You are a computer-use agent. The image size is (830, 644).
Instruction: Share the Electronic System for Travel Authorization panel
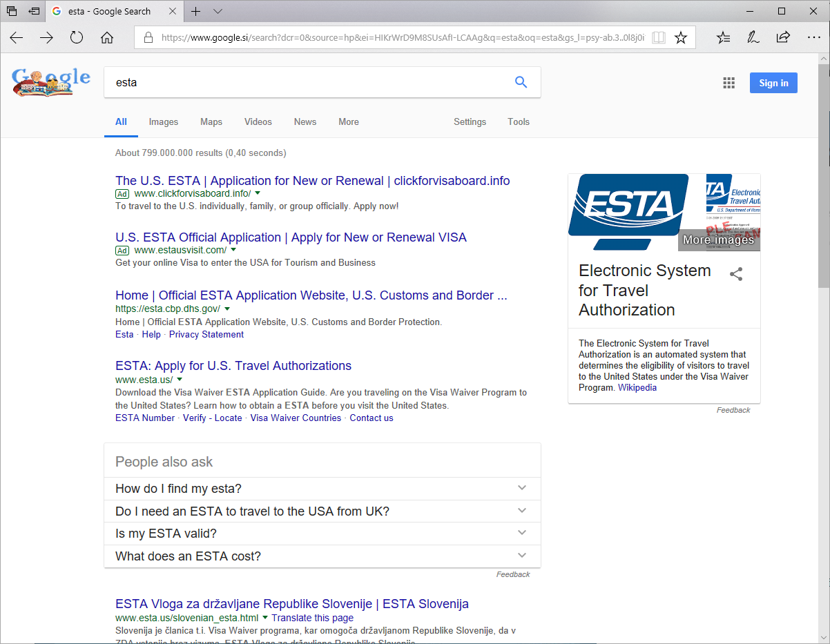[x=736, y=274]
